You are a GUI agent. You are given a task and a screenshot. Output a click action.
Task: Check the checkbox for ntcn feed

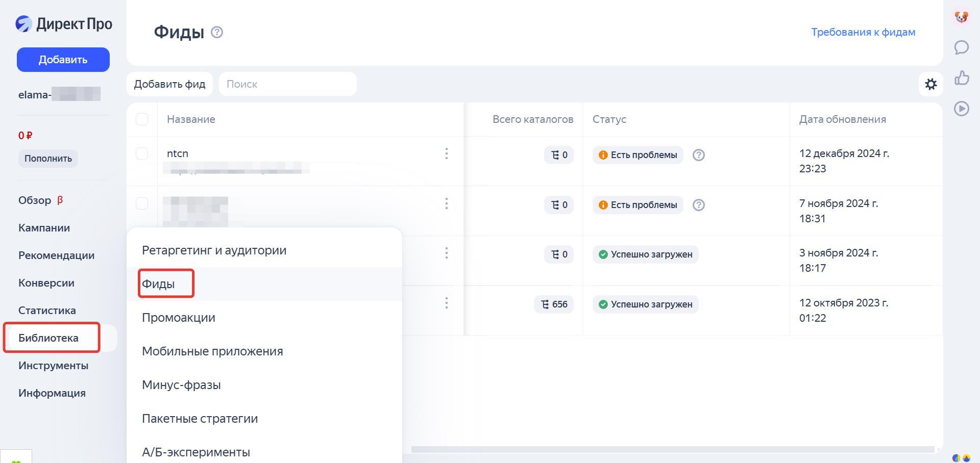pyautogui.click(x=142, y=154)
